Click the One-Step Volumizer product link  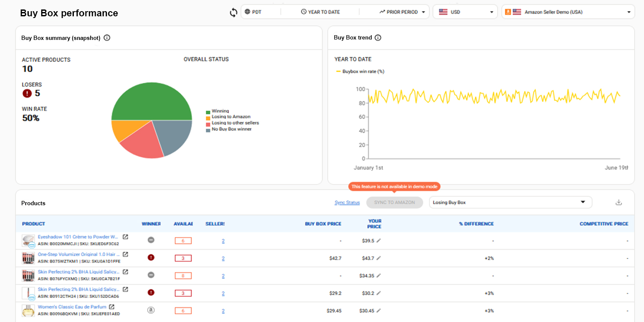click(x=78, y=255)
